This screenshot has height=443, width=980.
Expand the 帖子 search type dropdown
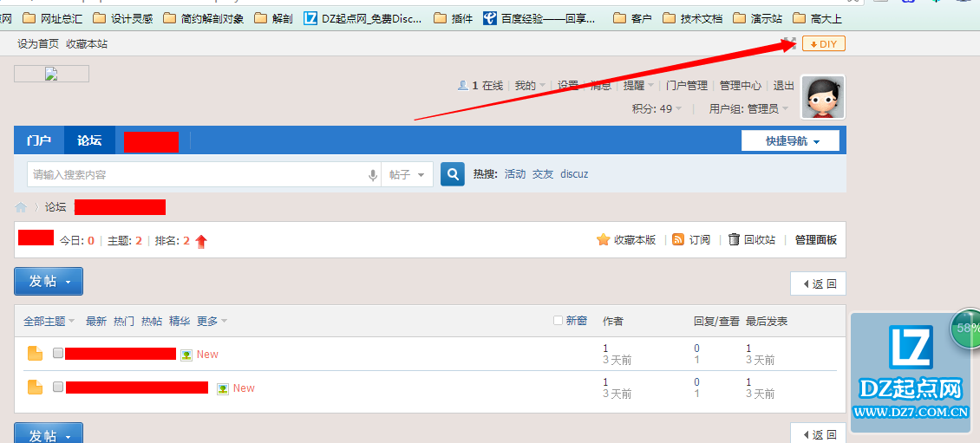pos(408,174)
